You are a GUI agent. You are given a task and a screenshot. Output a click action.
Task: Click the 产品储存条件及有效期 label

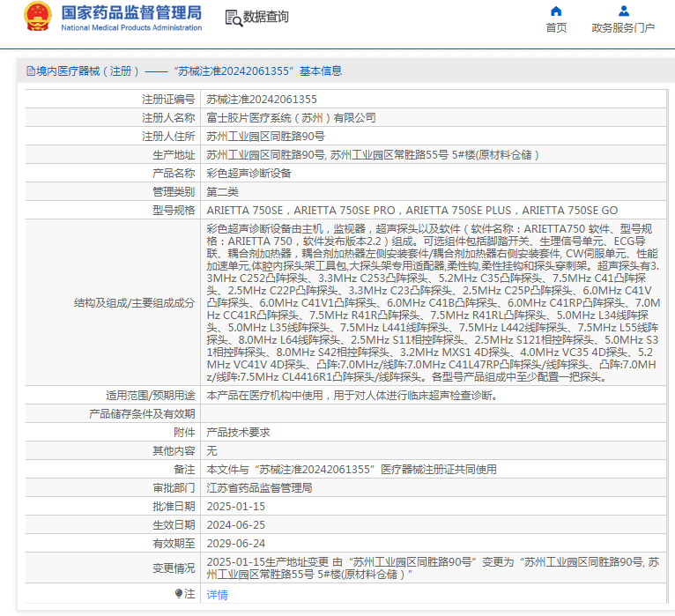point(142,414)
